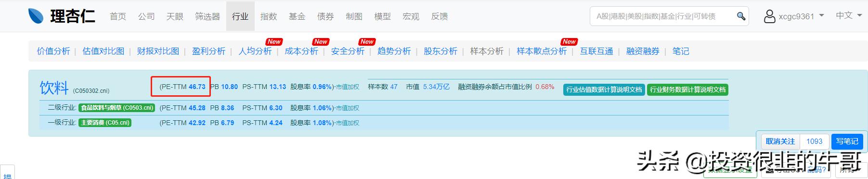Switch to the 成本分析 tab
Screen dimensions: 868x179
pos(301,51)
